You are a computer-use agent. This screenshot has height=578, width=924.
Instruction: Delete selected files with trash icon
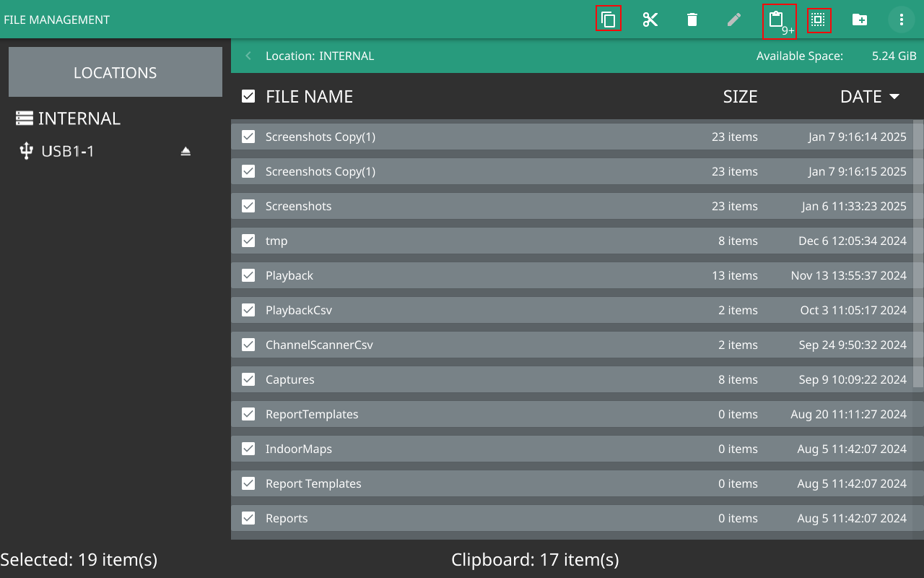click(x=692, y=20)
